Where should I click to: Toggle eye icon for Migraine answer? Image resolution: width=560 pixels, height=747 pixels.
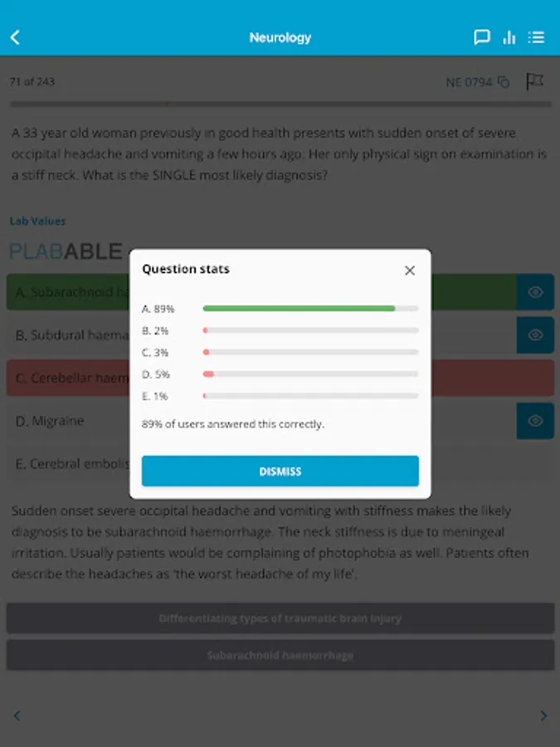(535, 421)
